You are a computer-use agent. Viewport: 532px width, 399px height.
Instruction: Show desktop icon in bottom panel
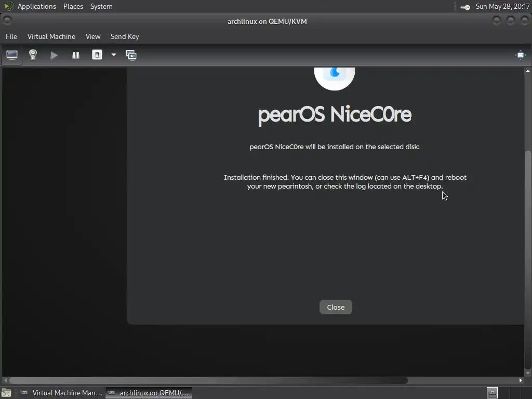pos(6,393)
